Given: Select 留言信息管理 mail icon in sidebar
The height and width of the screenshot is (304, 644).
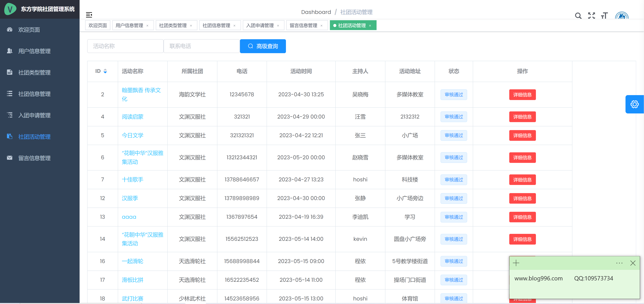Looking at the screenshot, I should point(10,158).
